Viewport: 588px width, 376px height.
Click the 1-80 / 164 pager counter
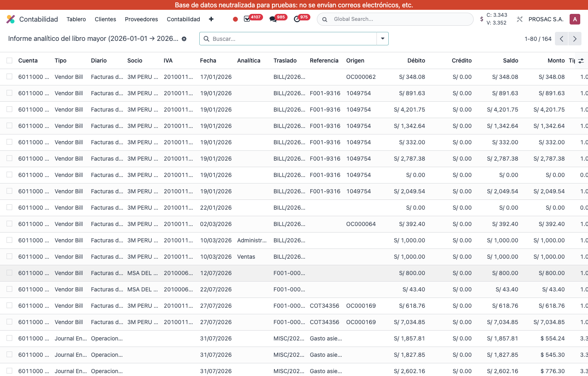coord(538,39)
